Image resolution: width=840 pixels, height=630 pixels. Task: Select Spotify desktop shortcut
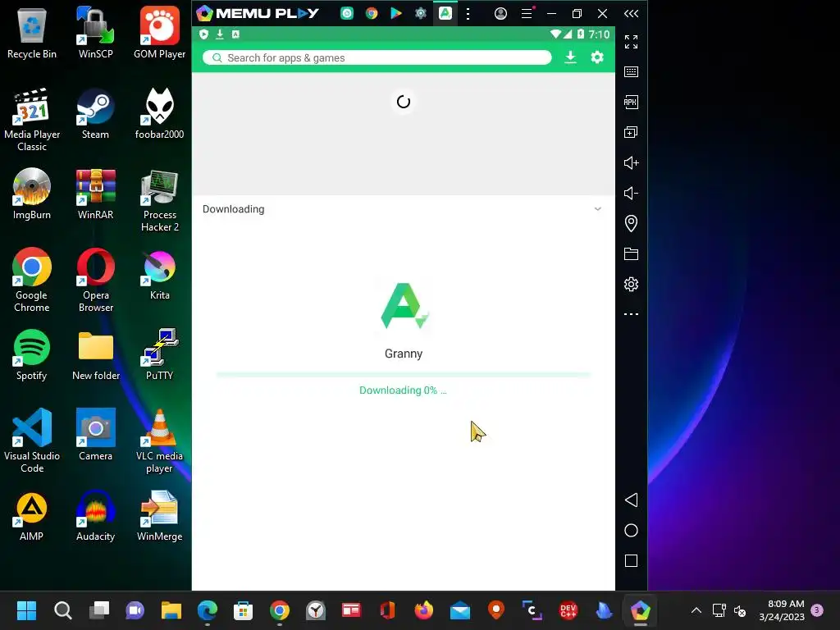[32, 354]
